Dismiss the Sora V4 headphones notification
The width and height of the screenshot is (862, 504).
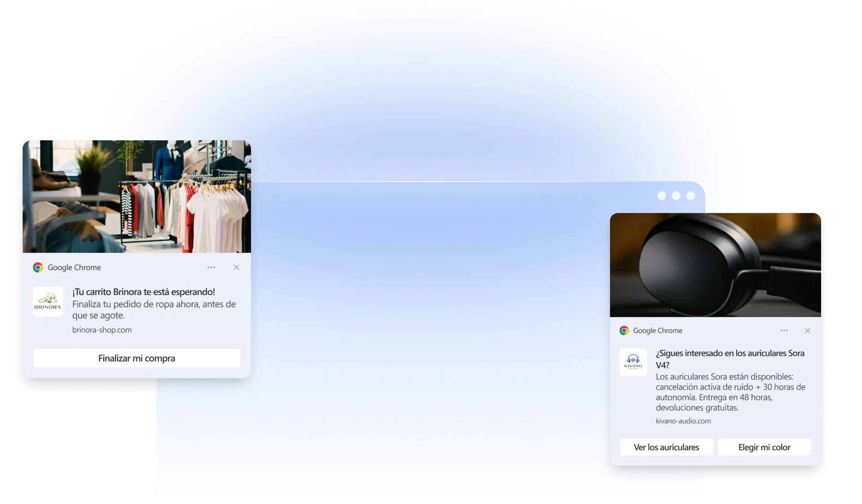click(x=807, y=330)
